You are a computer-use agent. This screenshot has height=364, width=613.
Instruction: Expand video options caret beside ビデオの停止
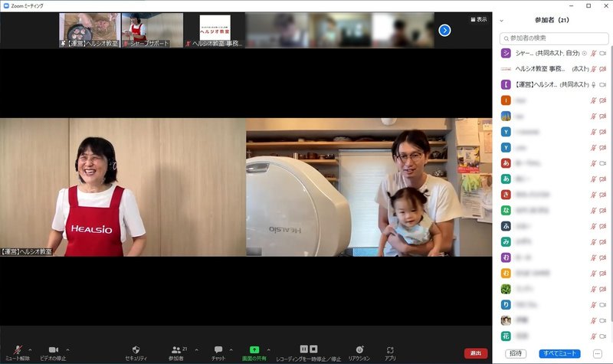point(67,349)
